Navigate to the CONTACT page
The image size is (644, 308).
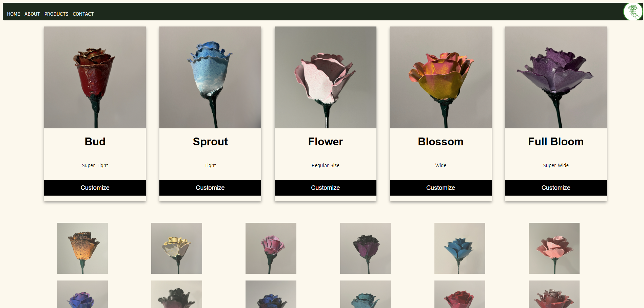[83, 14]
